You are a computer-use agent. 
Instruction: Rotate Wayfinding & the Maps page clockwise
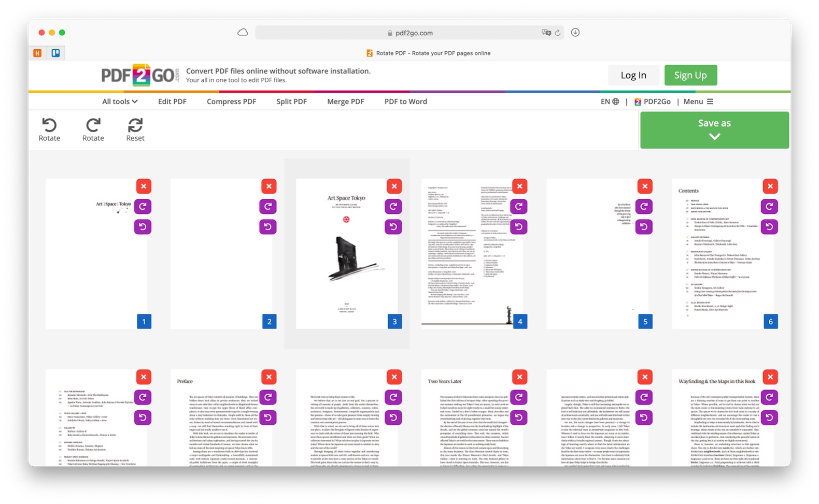click(x=770, y=397)
